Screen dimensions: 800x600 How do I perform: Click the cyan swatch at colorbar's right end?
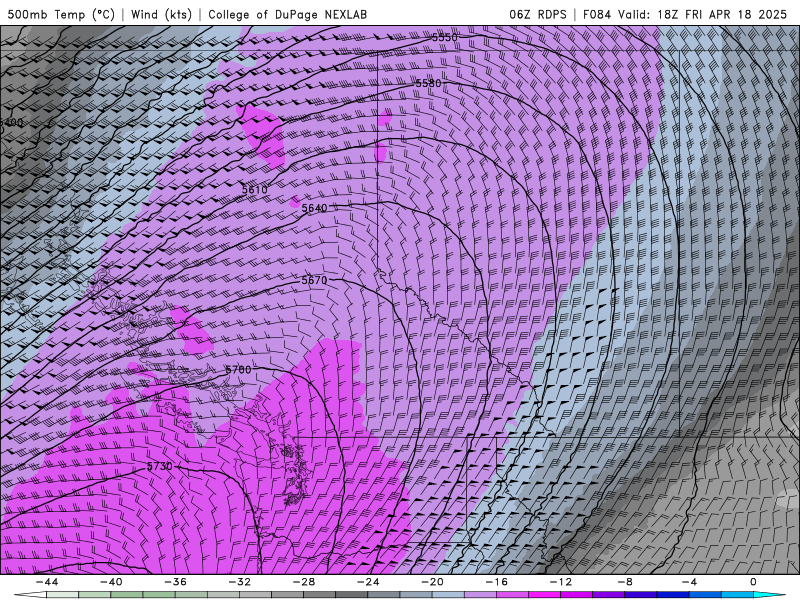[x=769, y=595]
